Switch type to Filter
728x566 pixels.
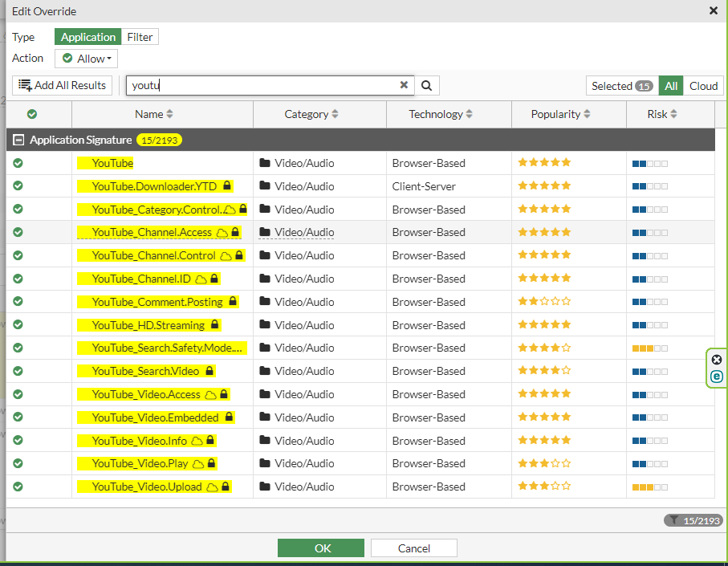(x=140, y=37)
